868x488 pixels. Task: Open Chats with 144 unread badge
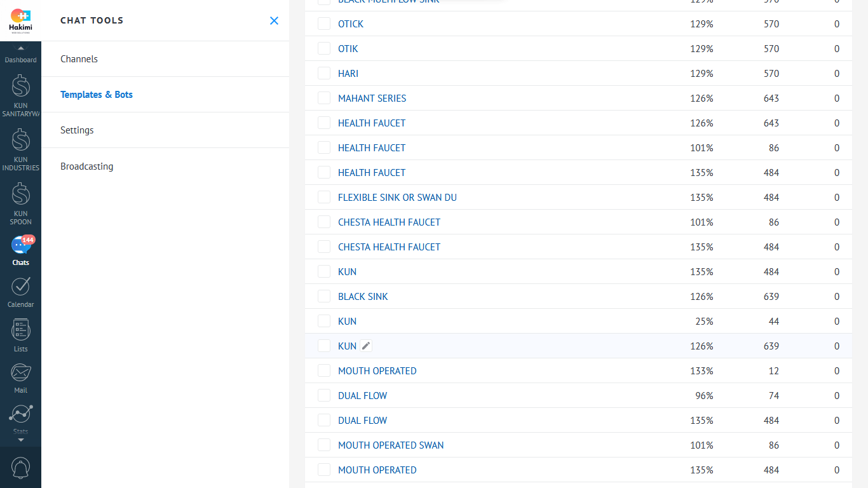[x=20, y=251]
